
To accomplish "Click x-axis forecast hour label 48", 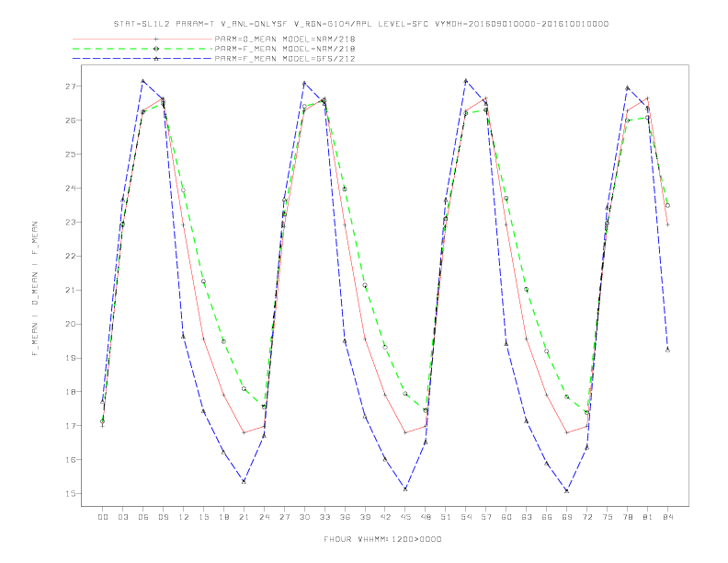I will [x=426, y=517].
